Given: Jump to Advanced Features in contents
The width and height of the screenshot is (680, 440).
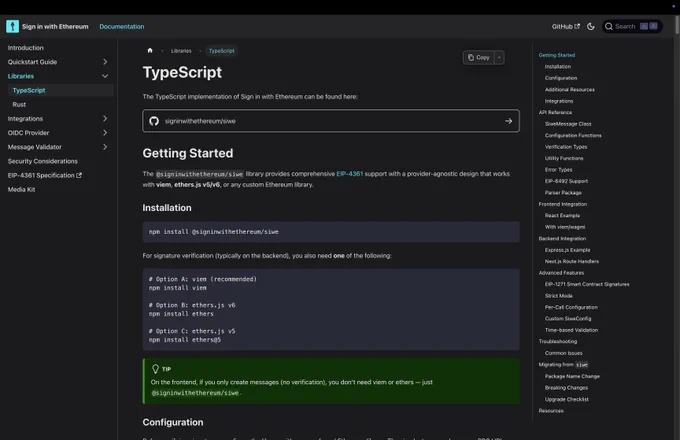Looking at the screenshot, I should (561, 273).
